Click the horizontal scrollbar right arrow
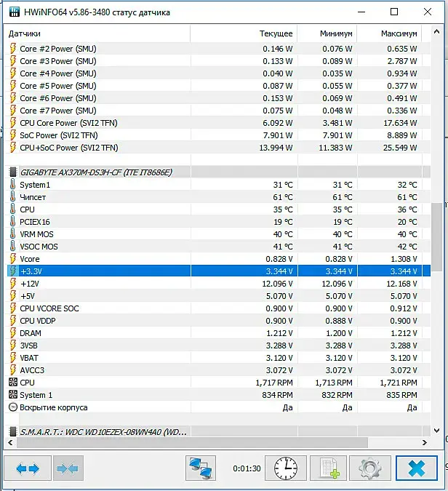The height and width of the screenshot is (491, 448). 425,442
